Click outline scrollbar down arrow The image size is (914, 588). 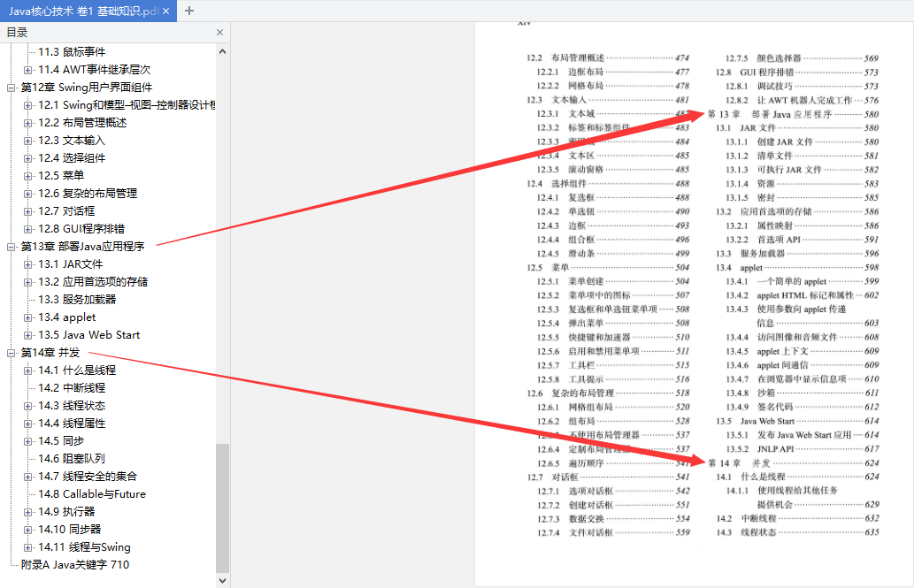coord(222,580)
